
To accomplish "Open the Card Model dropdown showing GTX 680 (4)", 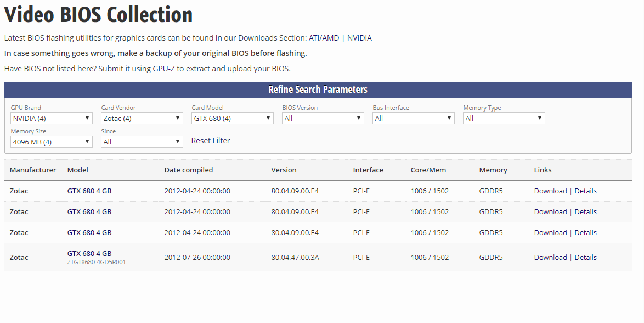I will (233, 118).
